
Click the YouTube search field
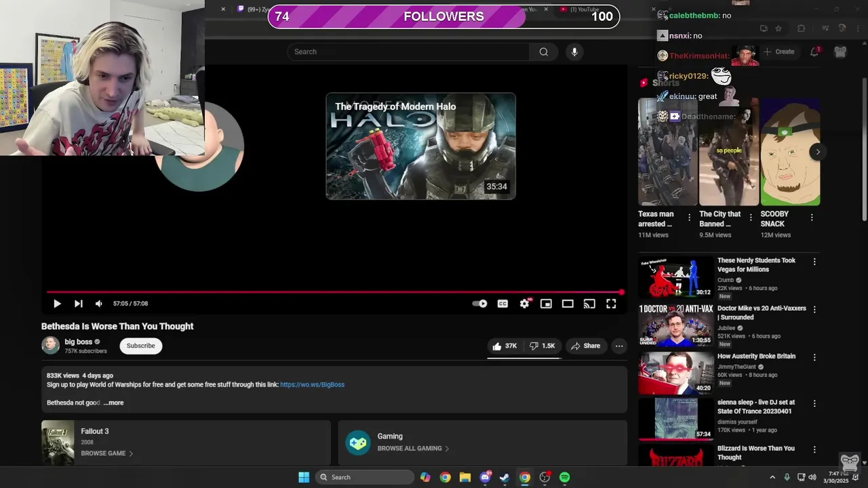408,52
